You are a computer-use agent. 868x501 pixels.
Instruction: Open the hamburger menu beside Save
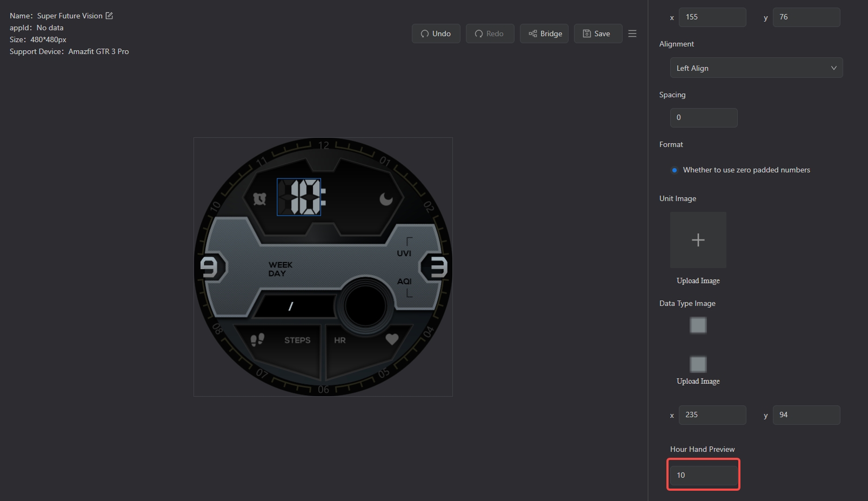632,34
